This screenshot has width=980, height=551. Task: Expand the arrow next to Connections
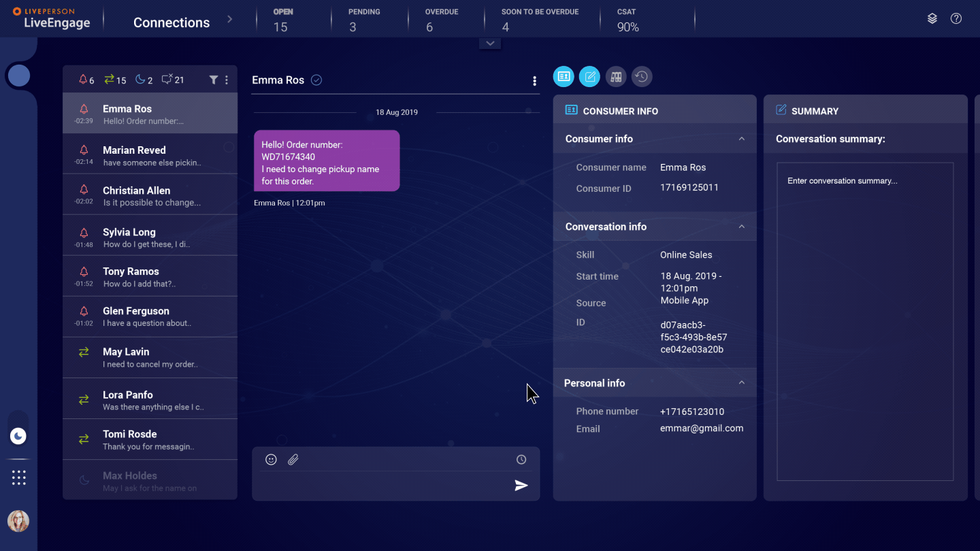click(230, 19)
